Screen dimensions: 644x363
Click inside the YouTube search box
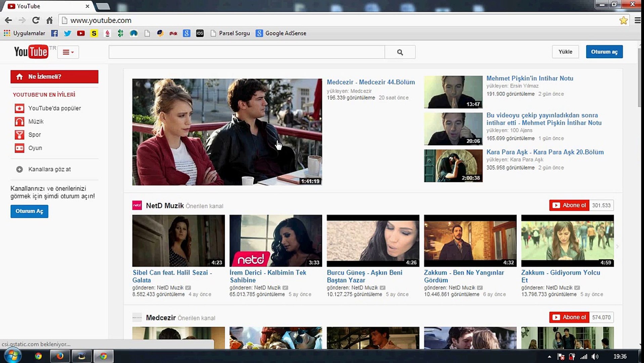pos(247,52)
